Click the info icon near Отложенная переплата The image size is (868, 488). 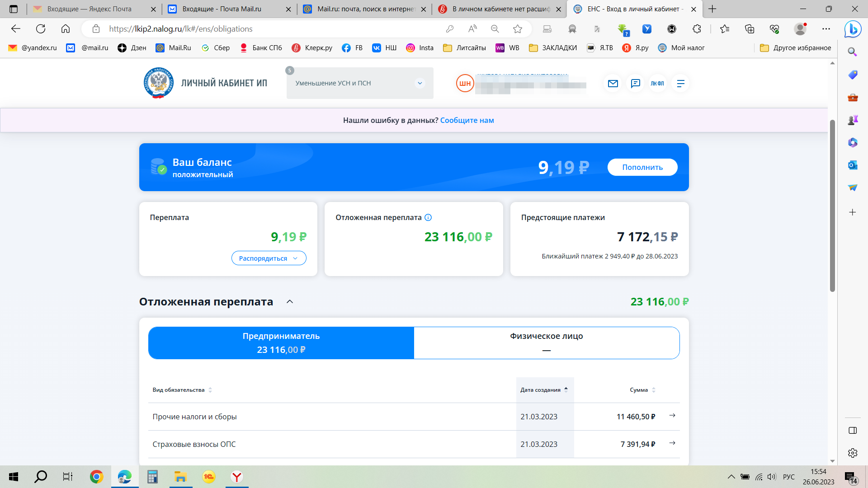428,217
